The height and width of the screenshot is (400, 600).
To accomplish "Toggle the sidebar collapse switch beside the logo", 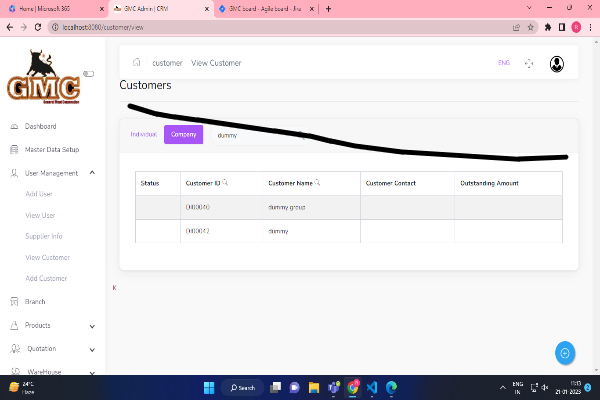I will pos(89,73).
